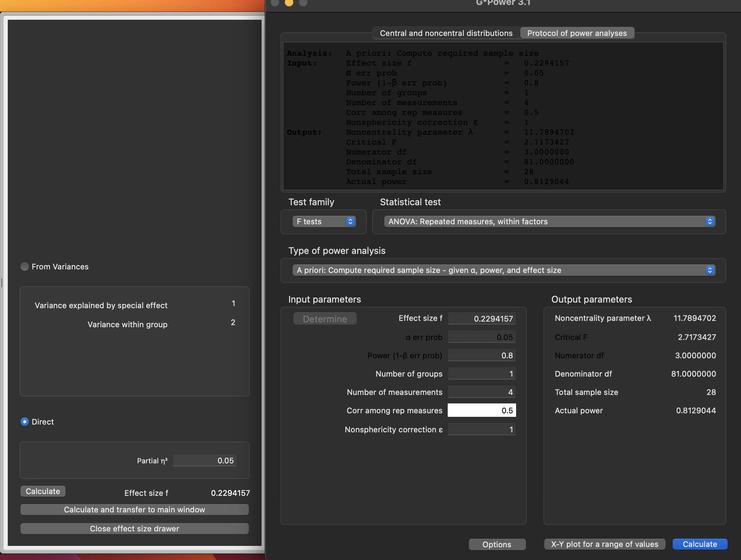Screen dimensions: 741x560
Task: Click the Partial η² input field
Action: 205,461
